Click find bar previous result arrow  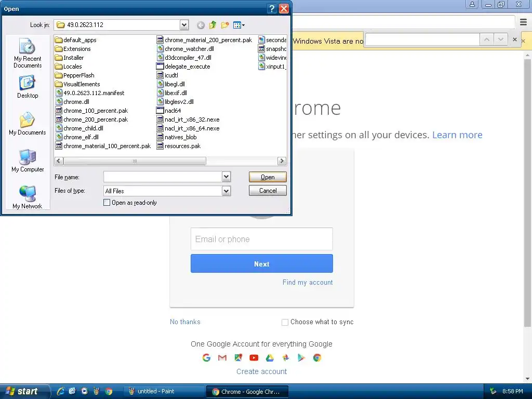point(486,39)
